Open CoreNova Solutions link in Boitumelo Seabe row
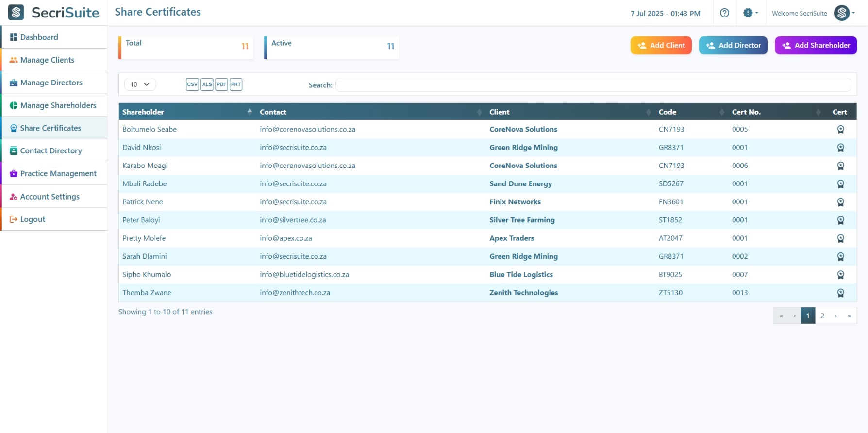This screenshot has width=868, height=433. pyautogui.click(x=523, y=130)
